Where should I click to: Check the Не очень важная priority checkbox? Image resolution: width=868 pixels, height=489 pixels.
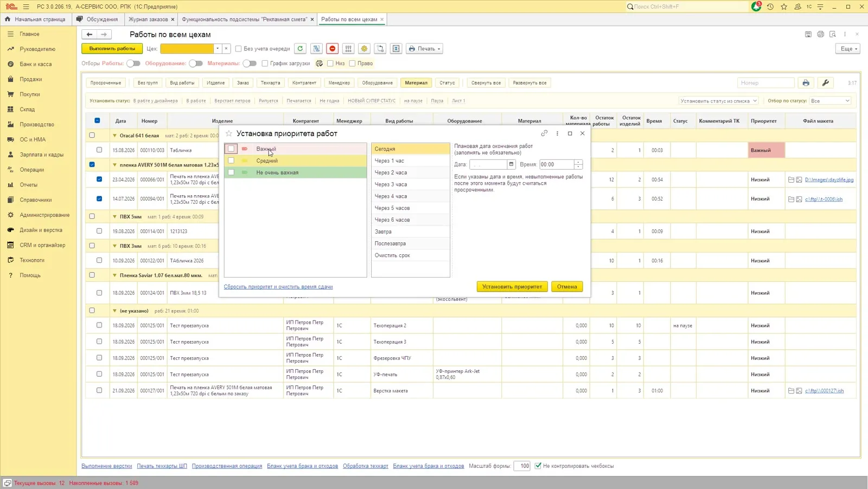pyautogui.click(x=231, y=172)
